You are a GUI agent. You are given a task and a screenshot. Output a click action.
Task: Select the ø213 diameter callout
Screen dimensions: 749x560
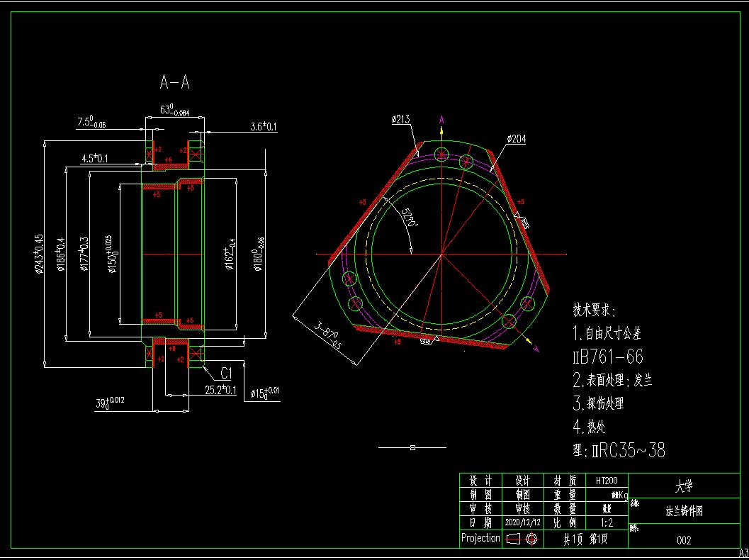point(401,120)
